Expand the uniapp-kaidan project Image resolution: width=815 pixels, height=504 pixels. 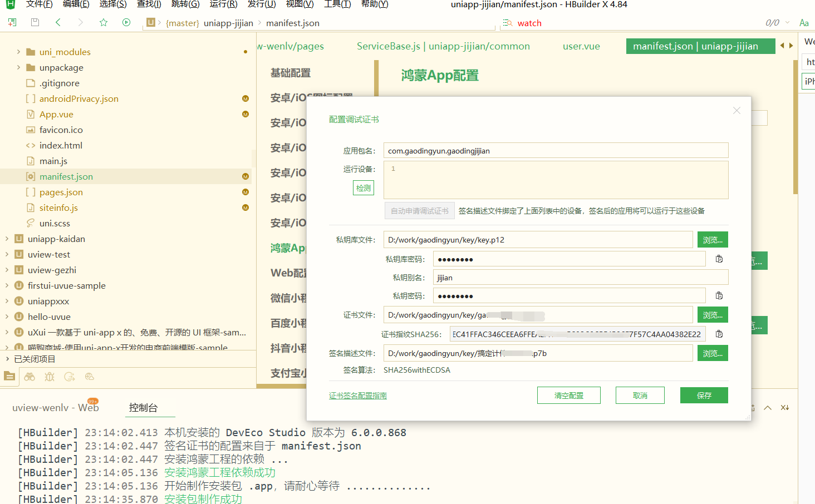pos(7,239)
